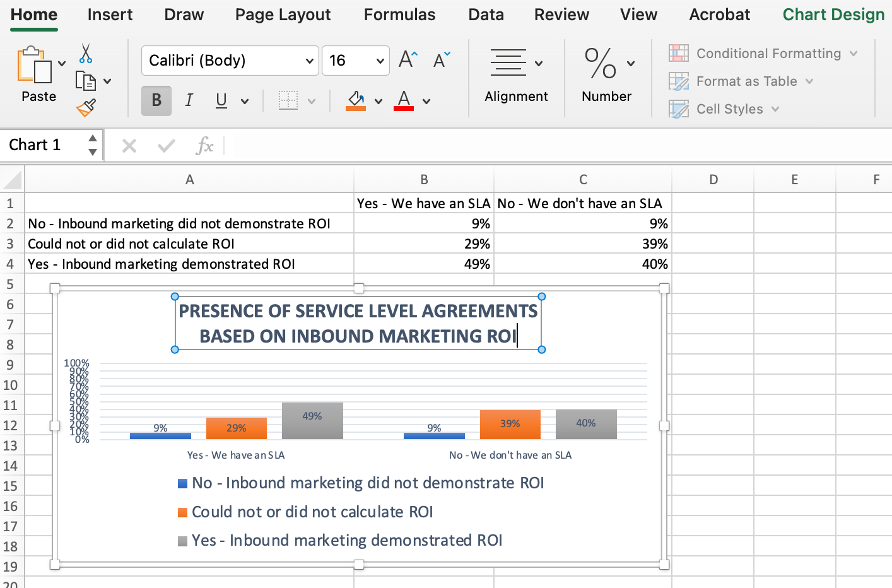Open the Acrobat tab
This screenshot has height=588, width=892.
pyautogui.click(x=720, y=15)
